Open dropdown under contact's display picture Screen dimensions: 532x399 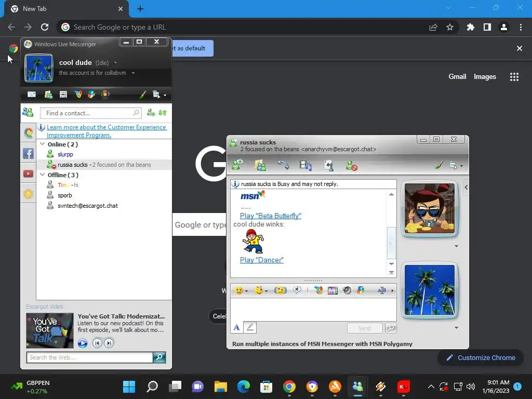(456, 246)
